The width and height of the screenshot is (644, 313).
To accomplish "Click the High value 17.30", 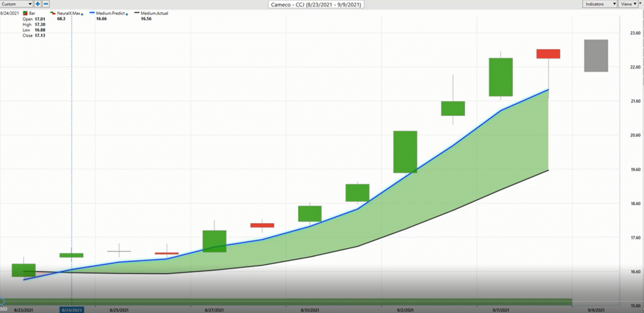I will pos(40,25).
